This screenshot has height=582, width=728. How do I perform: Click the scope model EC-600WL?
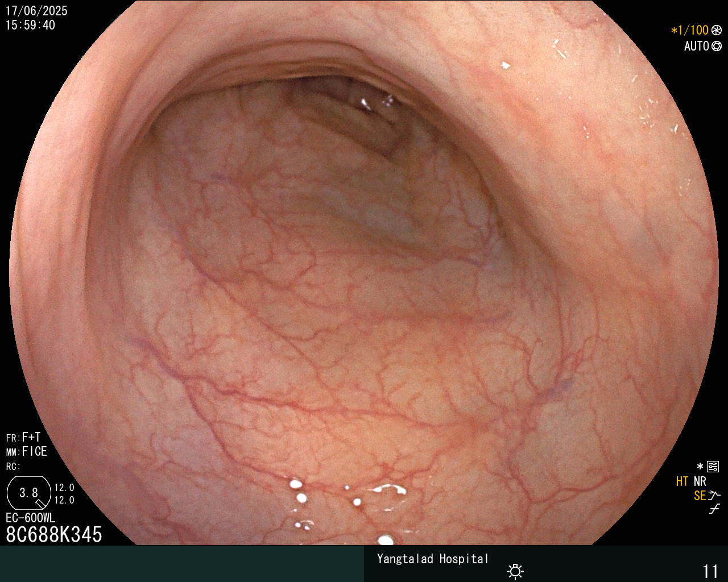(31, 518)
